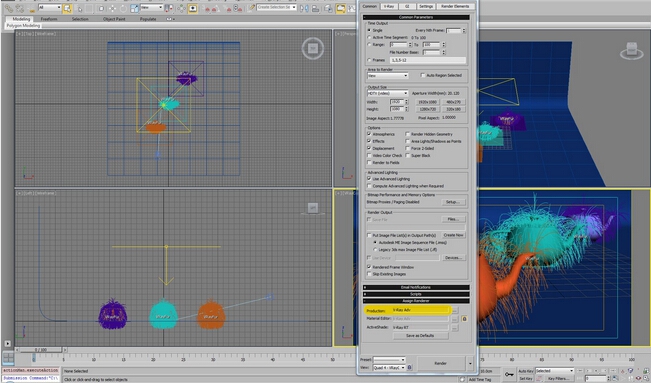
Task: Click the Mirror tool icon
Action: 304,8
